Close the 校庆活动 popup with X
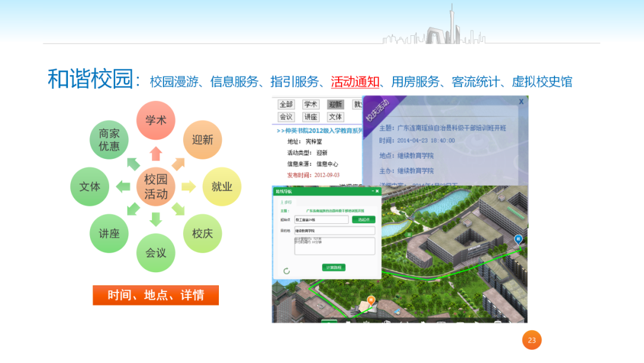The width and height of the screenshot is (644, 363). point(521,101)
